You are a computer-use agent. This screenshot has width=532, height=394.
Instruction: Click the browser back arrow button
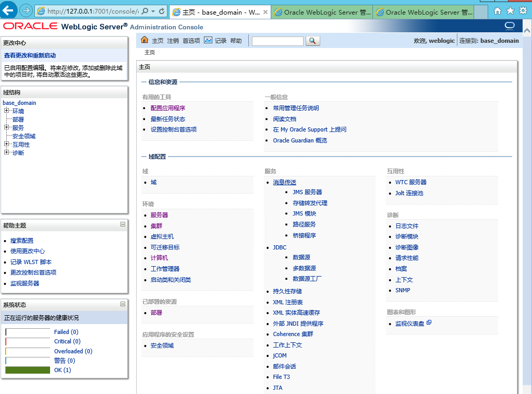(8, 10)
